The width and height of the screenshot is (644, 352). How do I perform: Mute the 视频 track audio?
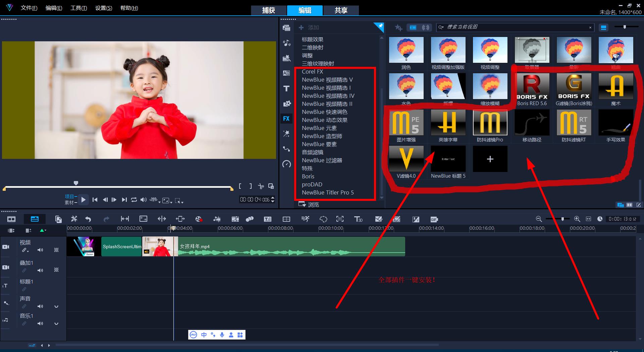[x=40, y=250]
